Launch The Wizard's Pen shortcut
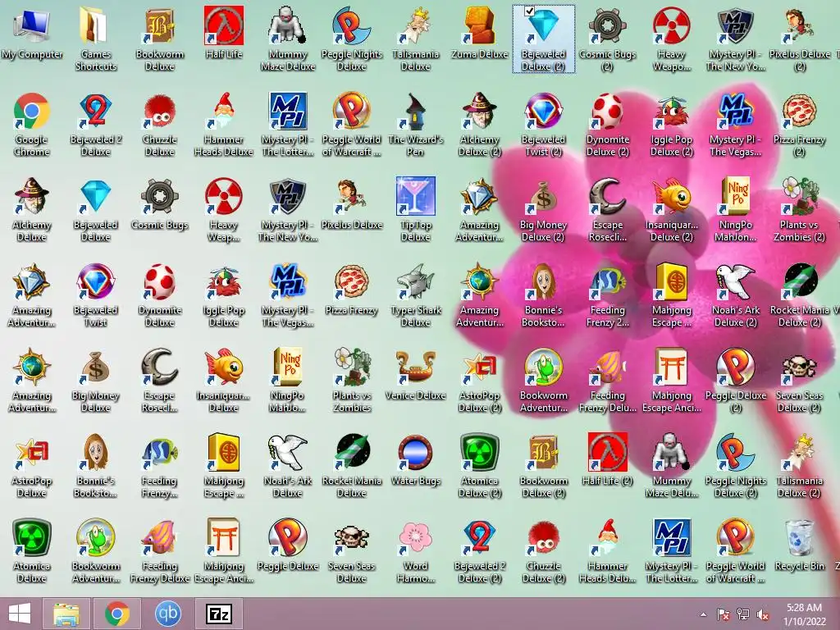This screenshot has width=840, height=630. tap(416, 125)
